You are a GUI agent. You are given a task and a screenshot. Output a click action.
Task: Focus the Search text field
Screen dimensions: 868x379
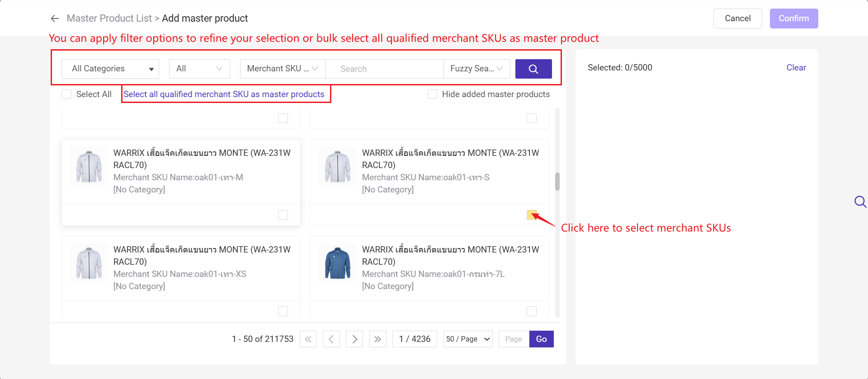[384, 69]
